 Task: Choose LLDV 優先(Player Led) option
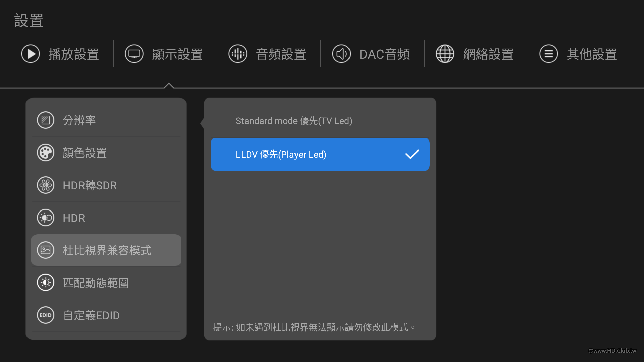(x=320, y=154)
